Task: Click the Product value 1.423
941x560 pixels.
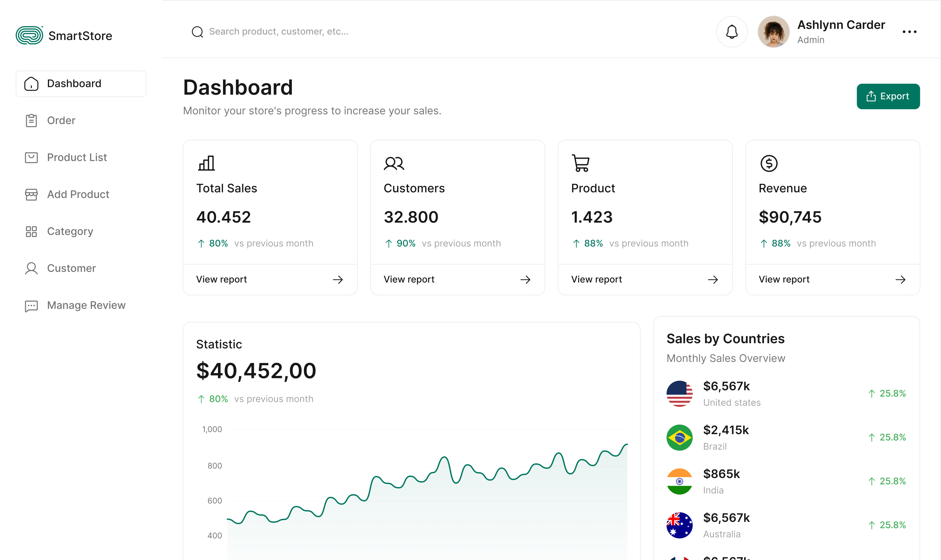Action: pos(592,217)
